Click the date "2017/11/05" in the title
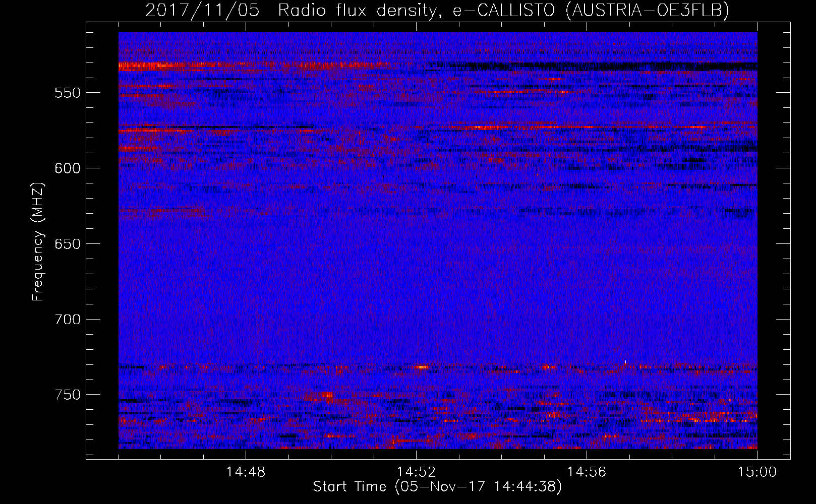This screenshot has height=504, width=816. (202, 11)
